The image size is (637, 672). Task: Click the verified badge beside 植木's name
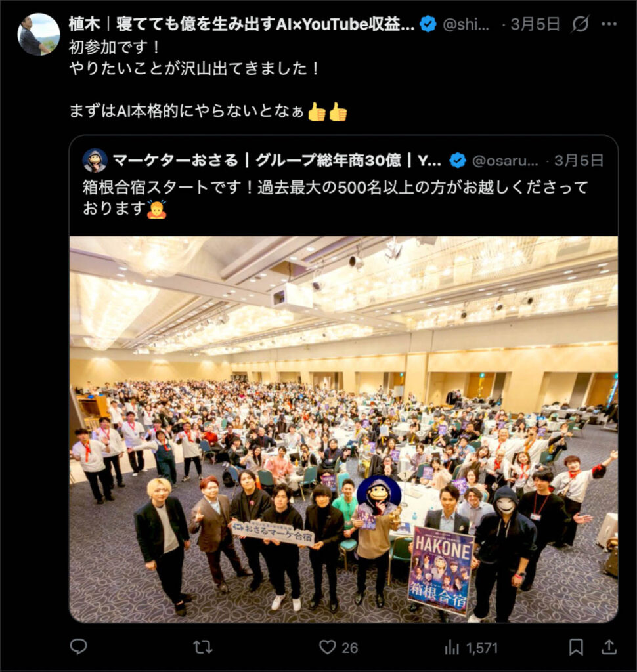(x=428, y=24)
